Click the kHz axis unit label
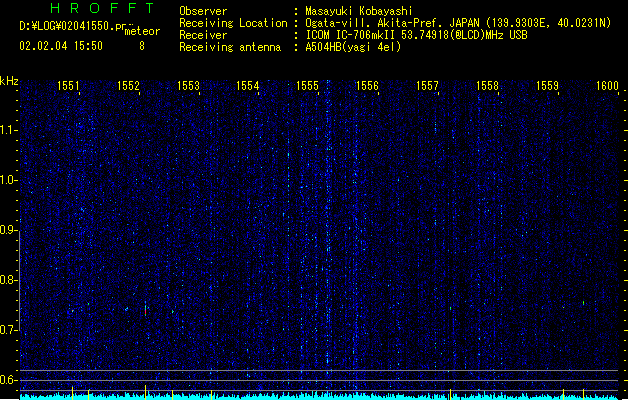This screenshot has height=400, width=629. coord(9,81)
